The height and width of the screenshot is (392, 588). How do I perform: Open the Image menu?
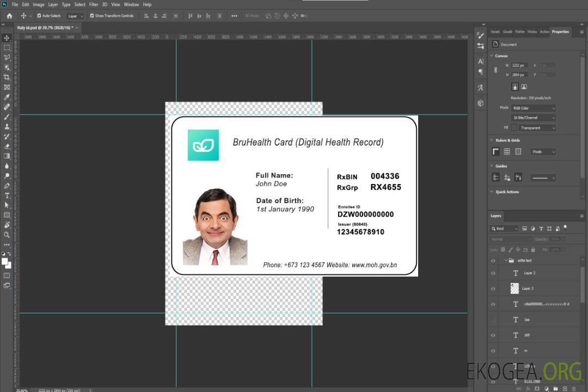pyautogui.click(x=39, y=4)
